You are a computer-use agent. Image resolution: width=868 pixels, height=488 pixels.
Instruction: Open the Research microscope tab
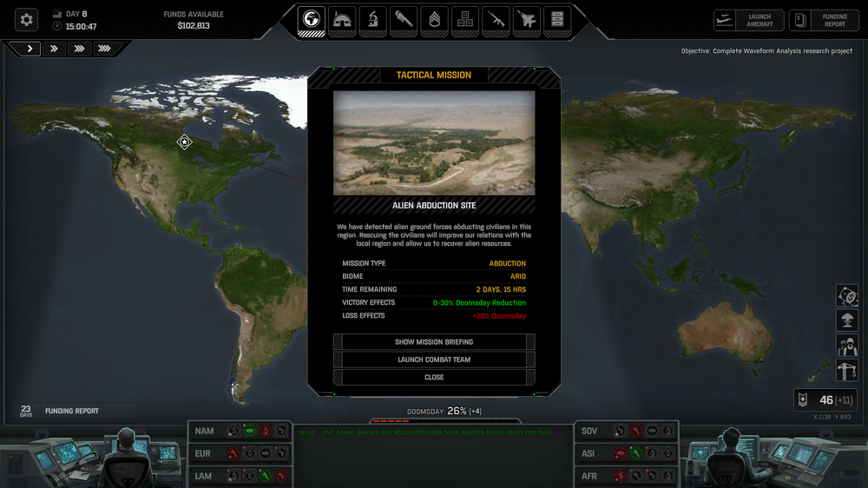tap(372, 20)
